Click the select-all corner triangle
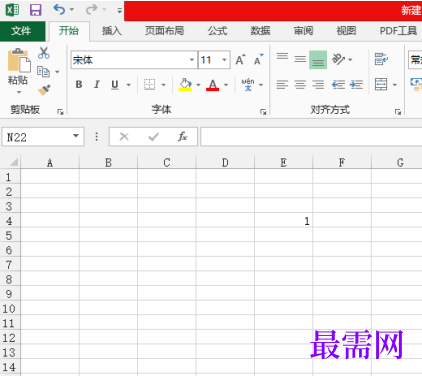Screen dimensions: 422x376 13,162
